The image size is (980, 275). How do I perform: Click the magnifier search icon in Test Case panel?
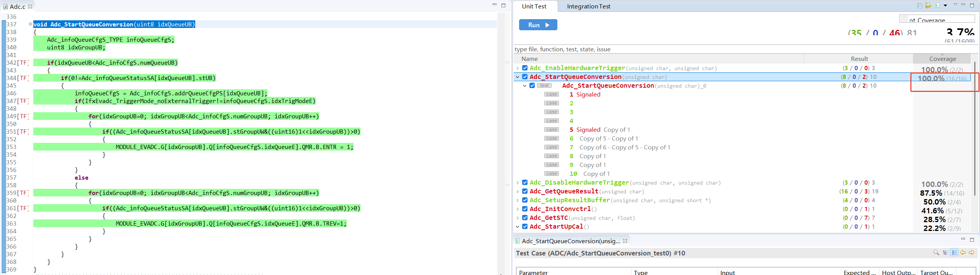(x=936, y=252)
